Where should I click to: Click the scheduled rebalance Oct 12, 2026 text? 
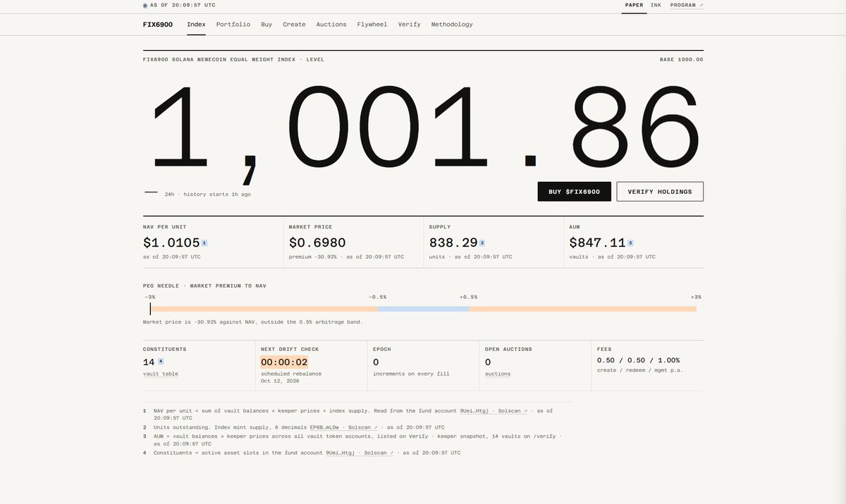click(x=291, y=377)
